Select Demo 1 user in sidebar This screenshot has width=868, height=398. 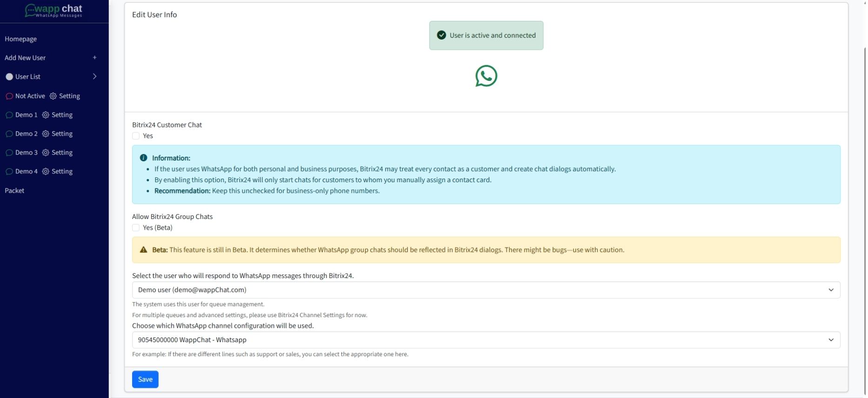[x=27, y=115]
